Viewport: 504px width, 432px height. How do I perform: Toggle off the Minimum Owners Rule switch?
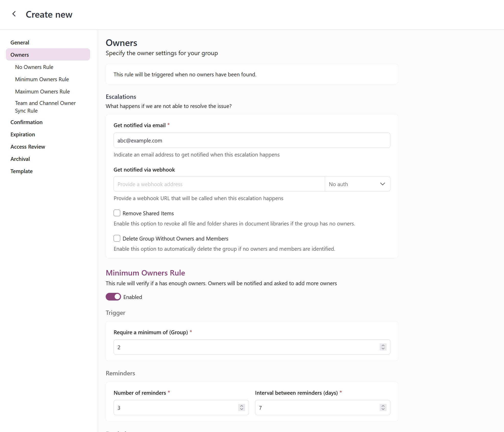click(x=113, y=297)
